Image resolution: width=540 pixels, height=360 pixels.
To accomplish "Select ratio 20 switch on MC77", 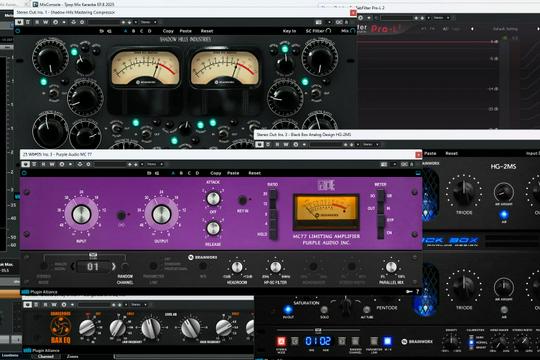I will [x=273, y=195].
